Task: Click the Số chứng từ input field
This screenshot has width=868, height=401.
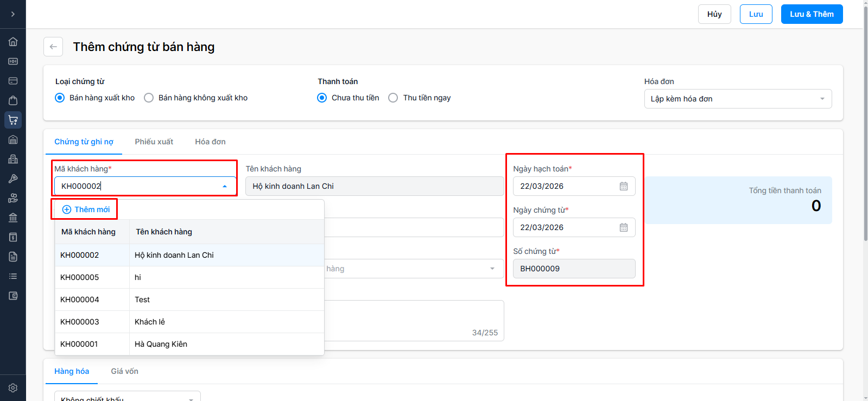Action: click(574, 269)
